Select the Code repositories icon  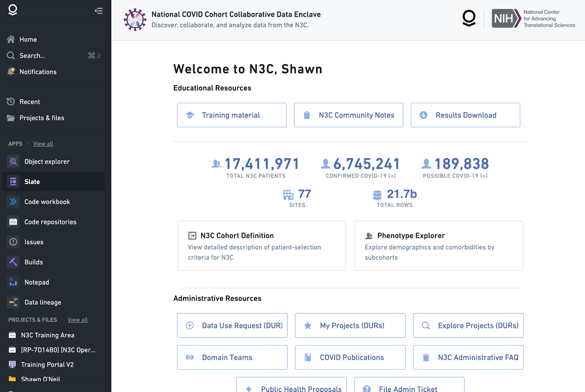13,222
